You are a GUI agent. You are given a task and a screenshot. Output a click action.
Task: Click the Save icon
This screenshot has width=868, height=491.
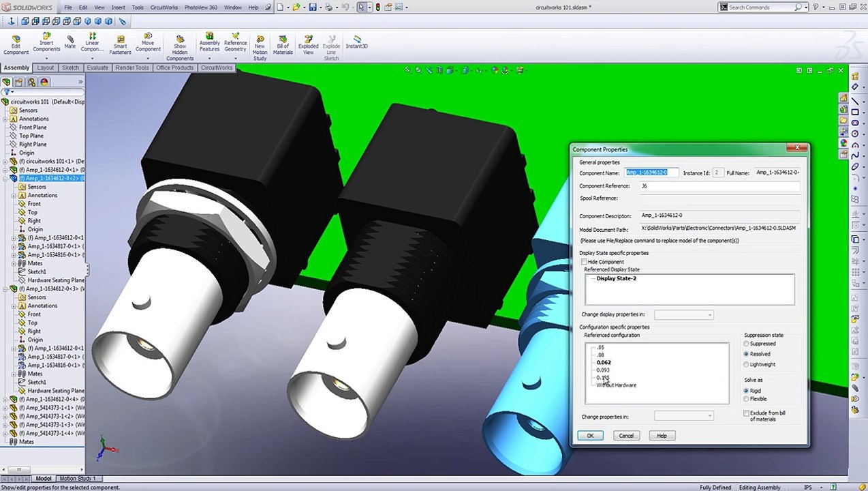coord(312,7)
